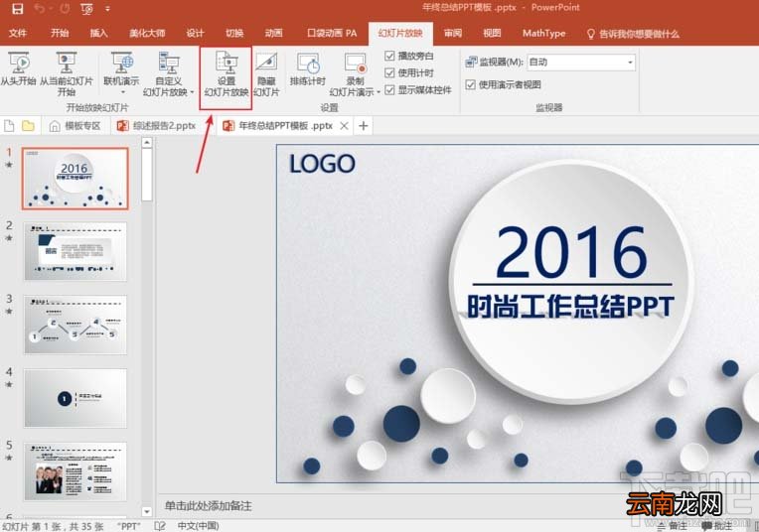Screen dimensions: 759x532
Task: Click 隐藏幻灯片 hide slide button
Action: [x=266, y=74]
